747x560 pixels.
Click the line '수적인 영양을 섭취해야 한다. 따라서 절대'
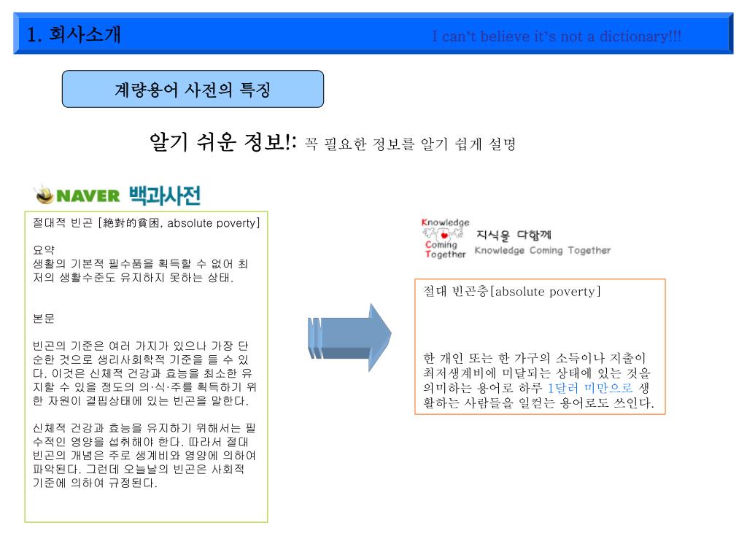pyautogui.click(x=140, y=442)
